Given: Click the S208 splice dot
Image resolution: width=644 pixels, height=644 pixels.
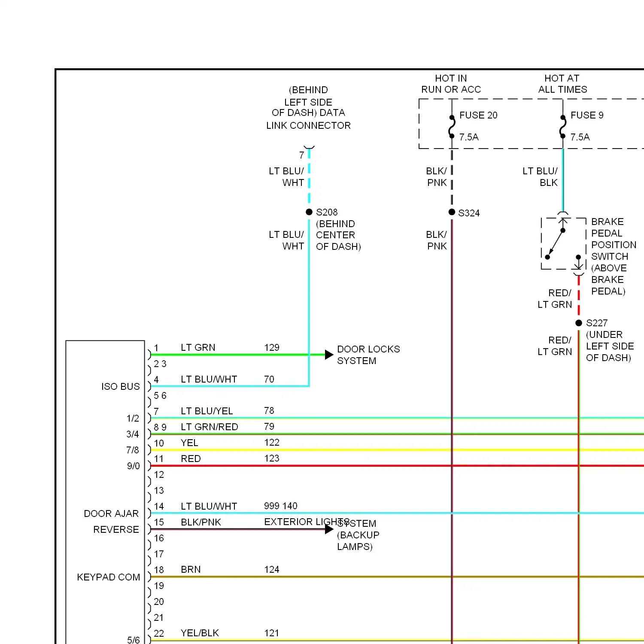Looking at the screenshot, I should pyautogui.click(x=309, y=212).
